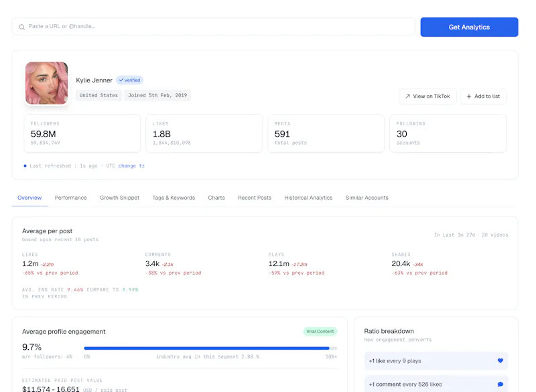Click the -63% vs prev period text
536x392 pixels.
pos(419,273)
